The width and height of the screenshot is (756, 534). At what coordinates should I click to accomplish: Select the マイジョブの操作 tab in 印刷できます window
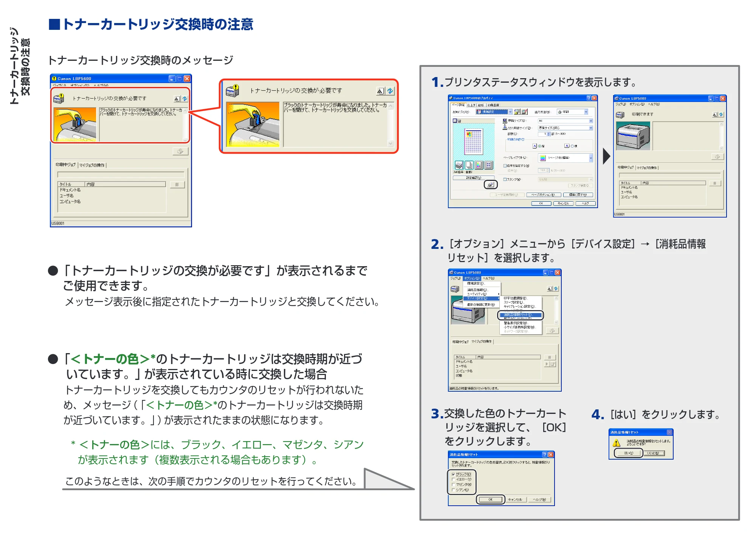click(647, 168)
